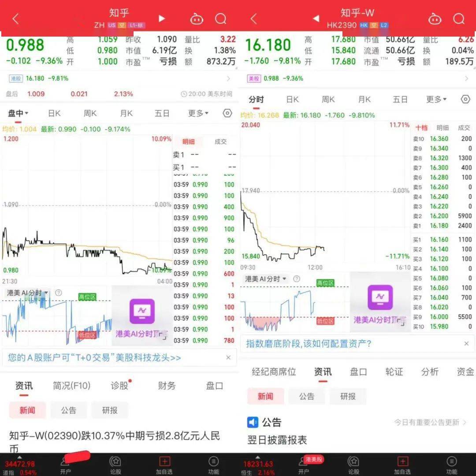Screen dimensions: 476x476
Task: Open the search icon on 知乎 page
Action: (x=221, y=19)
